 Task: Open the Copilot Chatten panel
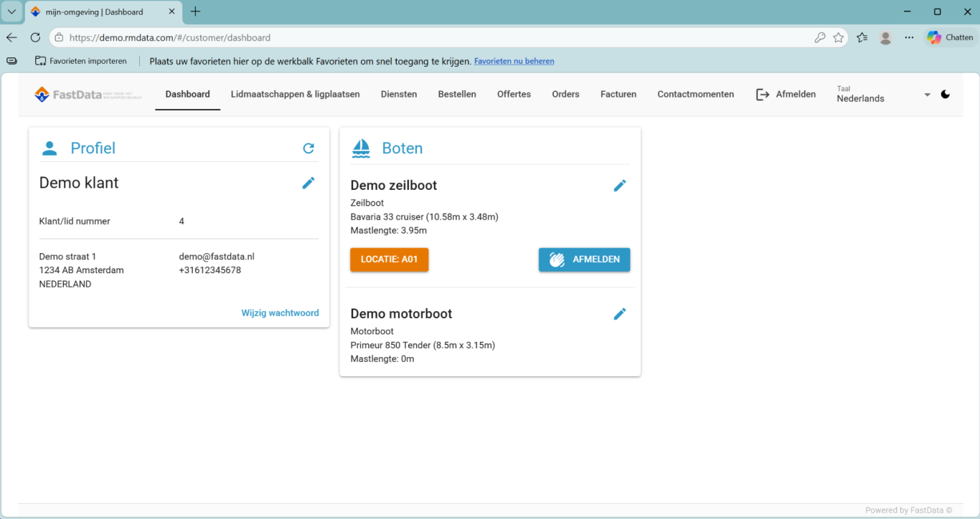[x=950, y=37]
